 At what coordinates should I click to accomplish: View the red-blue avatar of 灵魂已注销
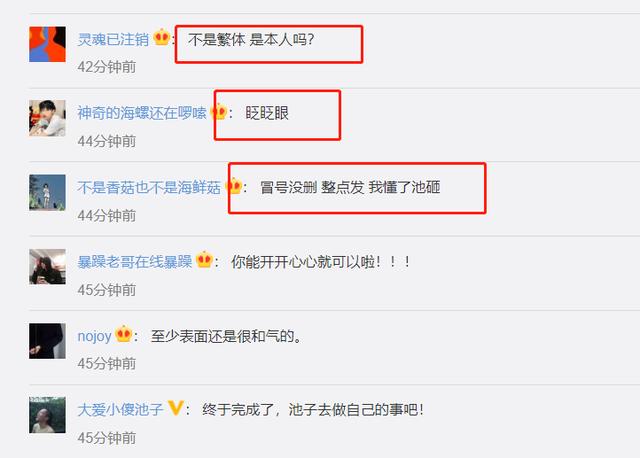coord(47,44)
